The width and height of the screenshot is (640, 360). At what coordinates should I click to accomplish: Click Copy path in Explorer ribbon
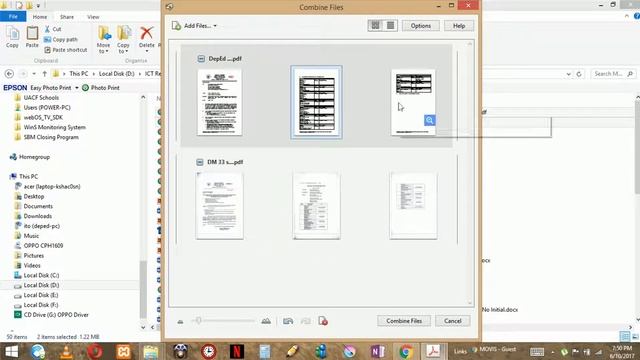61,40
